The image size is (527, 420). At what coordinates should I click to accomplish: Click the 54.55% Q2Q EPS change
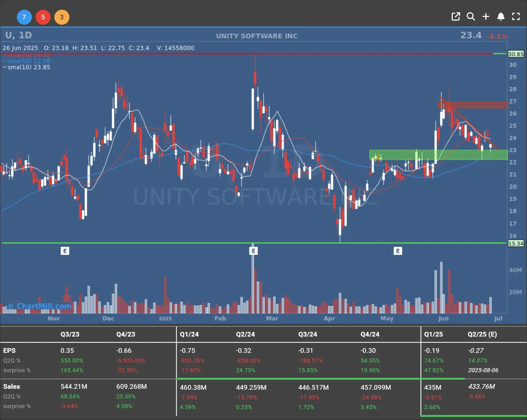point(370,360)
